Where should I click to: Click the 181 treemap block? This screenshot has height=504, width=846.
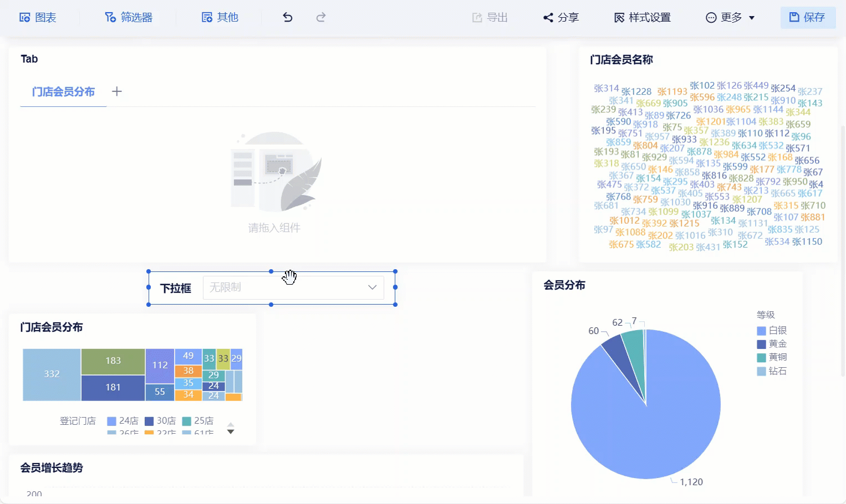113,388
